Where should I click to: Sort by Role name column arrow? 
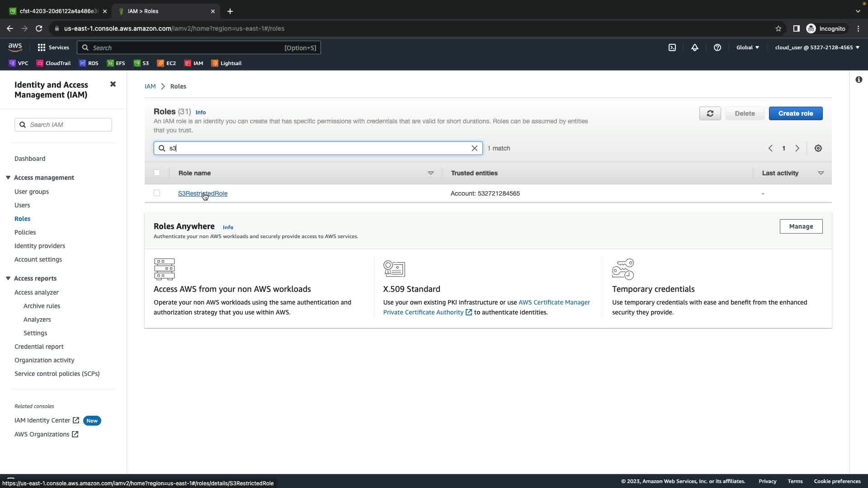(x=430, y=173)
